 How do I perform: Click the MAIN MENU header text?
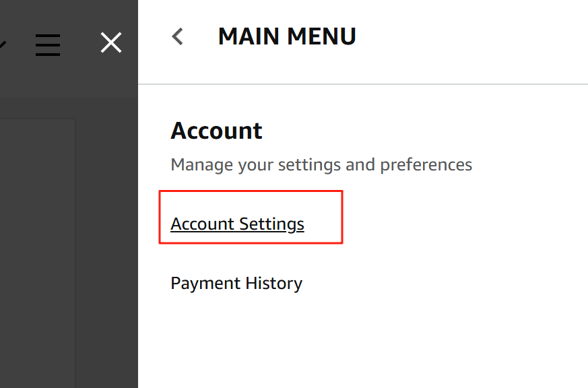[x=287, y=36]
